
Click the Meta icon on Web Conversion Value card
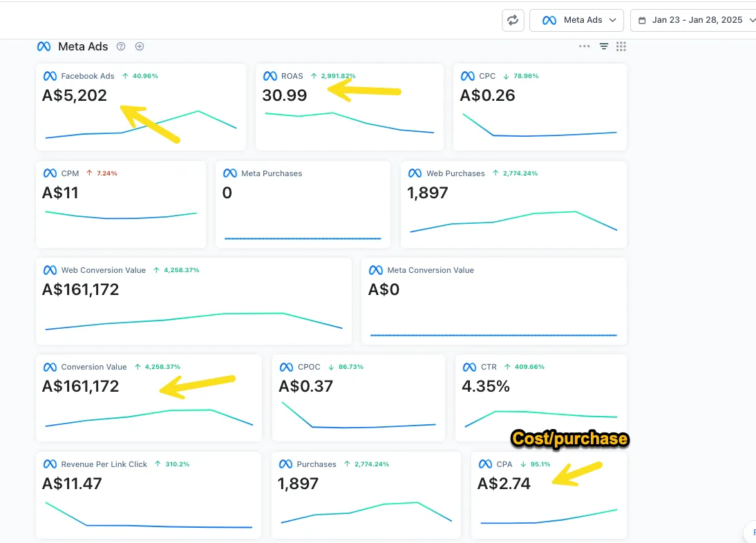click(50, 270)
